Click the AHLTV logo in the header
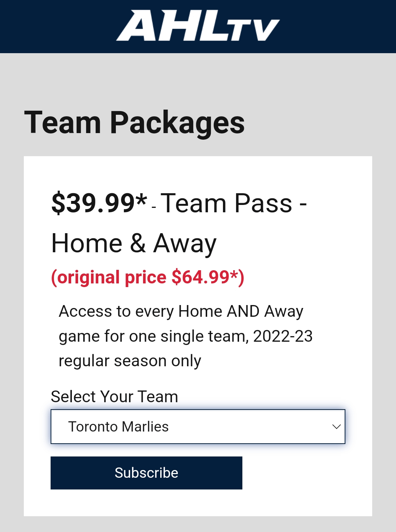Screen dimensions: 396x532 coord(198,26)
